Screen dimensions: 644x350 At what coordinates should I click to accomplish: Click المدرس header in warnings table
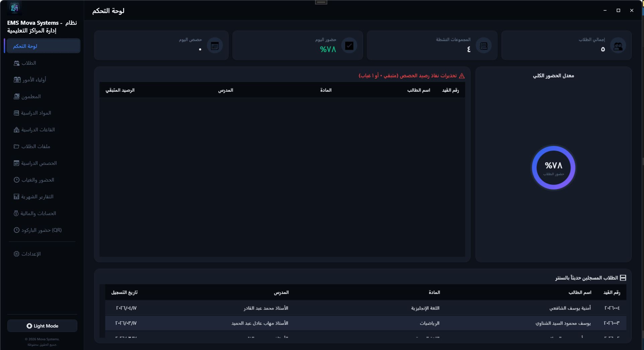click(225, 90)
